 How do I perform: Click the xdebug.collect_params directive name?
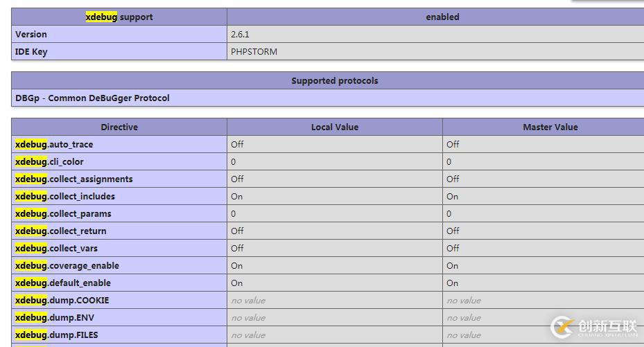[63, 213]
